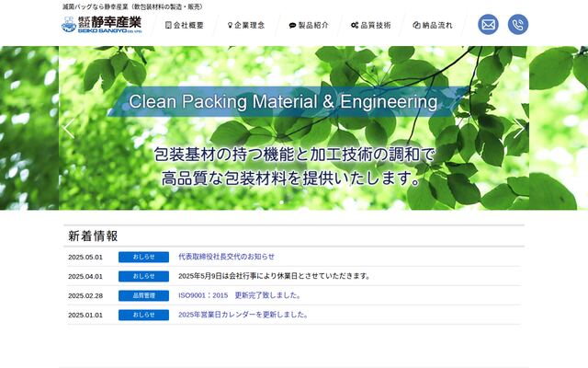Viewport: 588px width, 368px height.
Task: Click the hero banner image with Clean Packing text
Action: click(x=294, y=128)
